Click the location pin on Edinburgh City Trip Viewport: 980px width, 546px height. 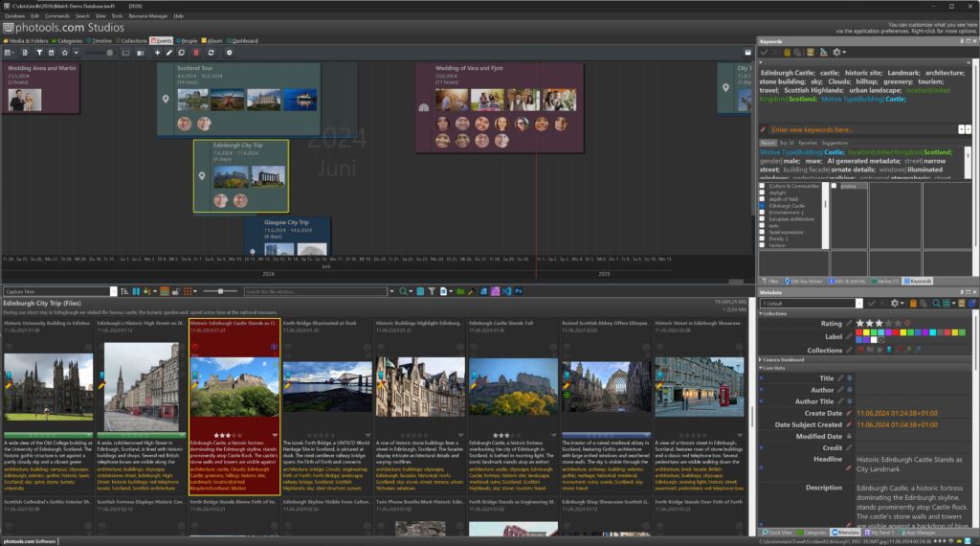tap(202, 176)
